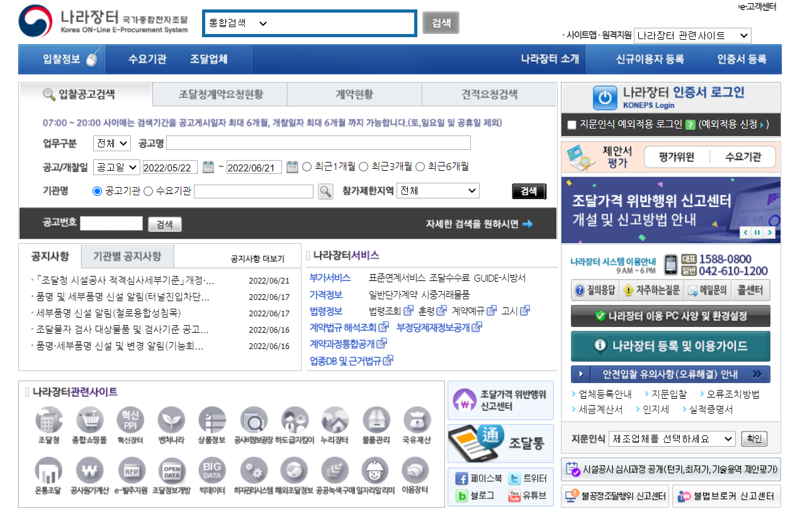The image size is (812, 516).
Task: Open the 블로그 blog icon link
Action: point(461,496)
